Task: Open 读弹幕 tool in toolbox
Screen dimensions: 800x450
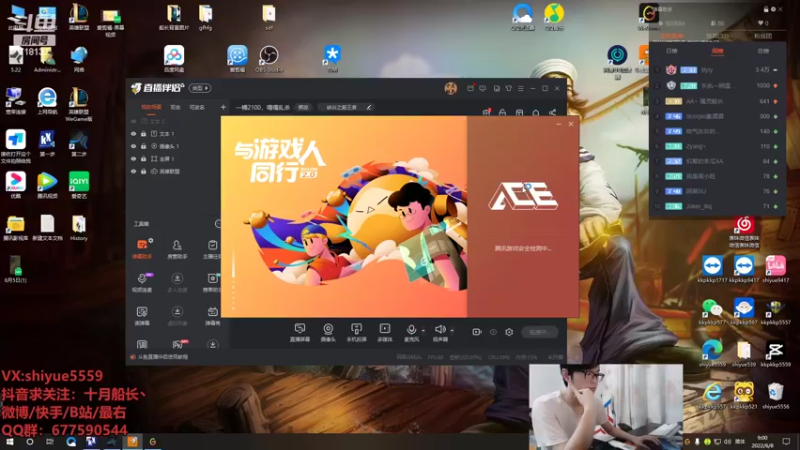Action: coord(142,316)
